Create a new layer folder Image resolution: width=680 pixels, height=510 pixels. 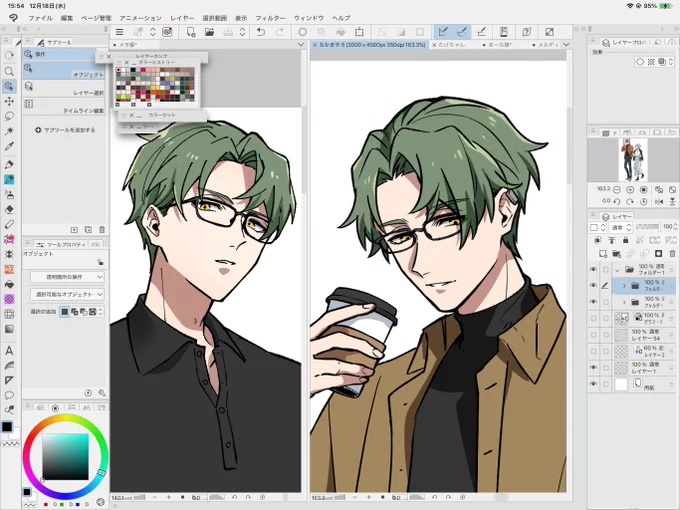tap(616, 253)
